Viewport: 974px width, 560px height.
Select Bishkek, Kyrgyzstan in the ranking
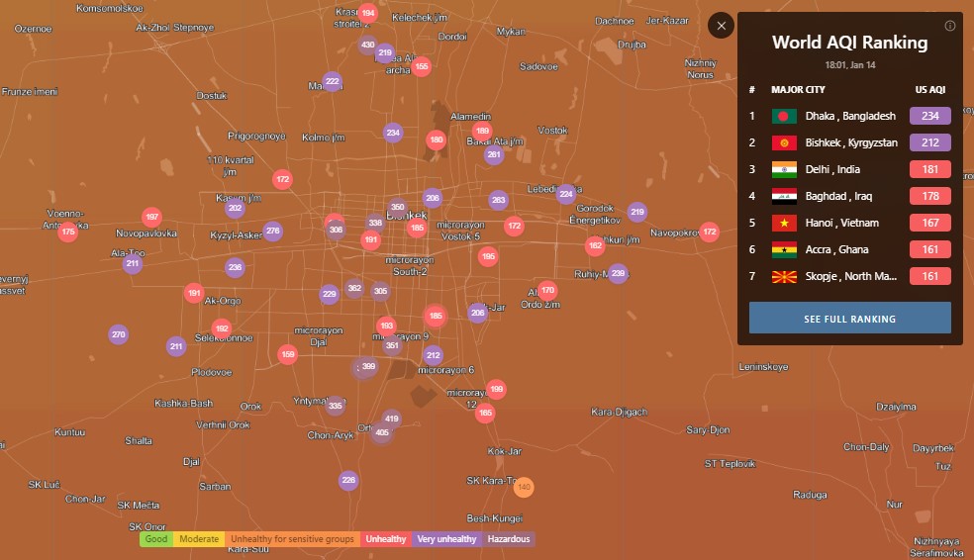pos(850,142)
